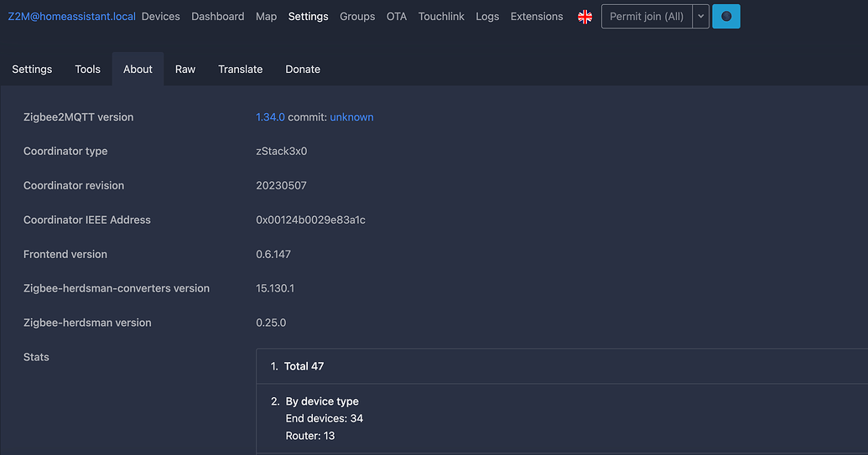Click the Router: 13 line
Image resolution: width=868 pixels, height=455 pixels.
click(310, 436)
